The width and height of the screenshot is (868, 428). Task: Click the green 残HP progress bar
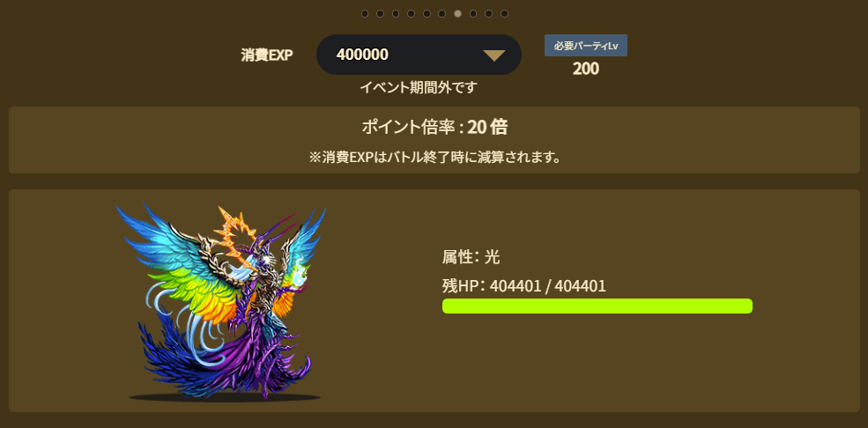coord(597,306)
